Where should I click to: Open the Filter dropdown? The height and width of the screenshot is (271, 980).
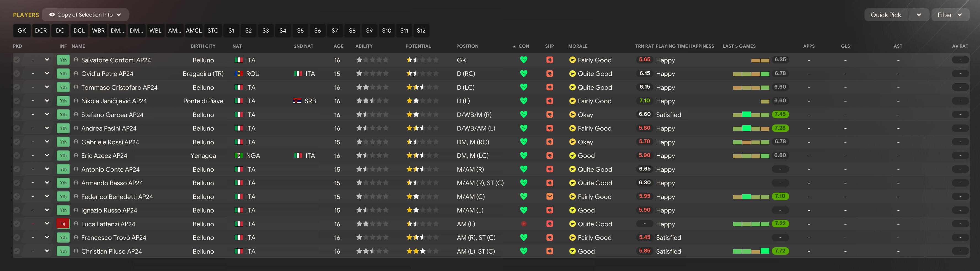[x=950, y=15]
